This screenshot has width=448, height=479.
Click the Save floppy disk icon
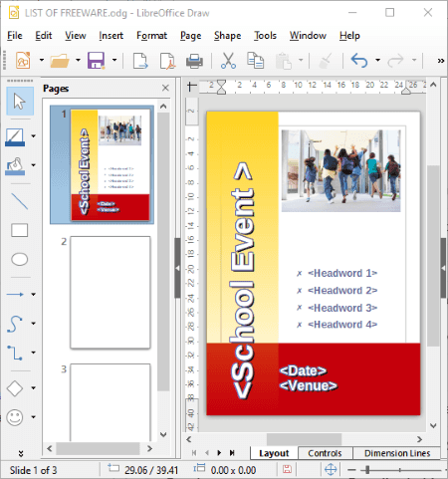coord(97,61)
